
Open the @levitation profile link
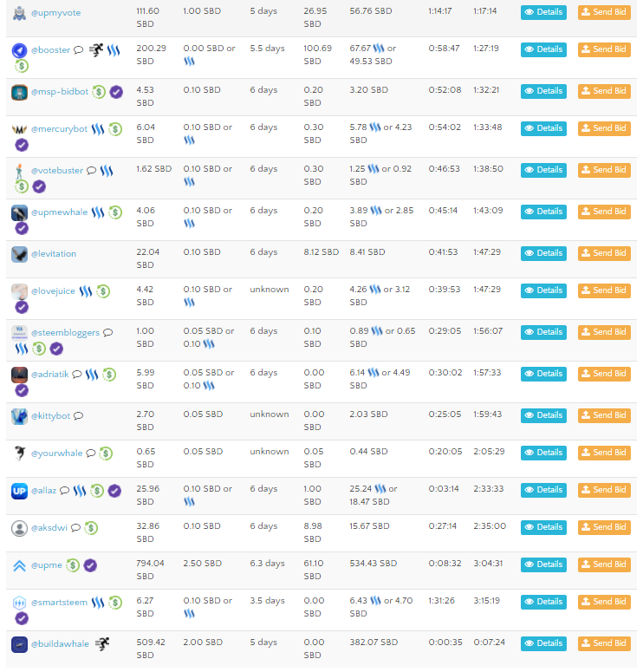tap(54, 254)
